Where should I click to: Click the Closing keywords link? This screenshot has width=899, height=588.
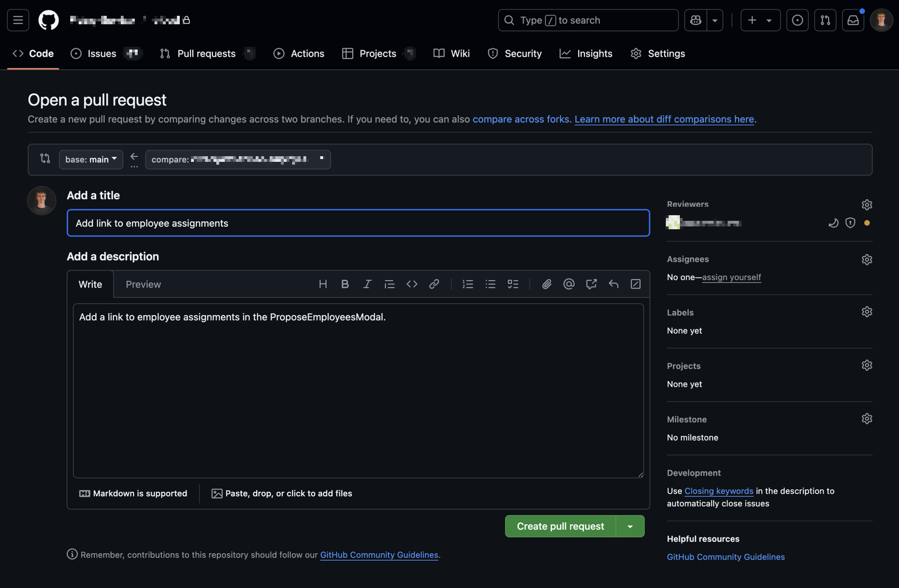[719, 491]
